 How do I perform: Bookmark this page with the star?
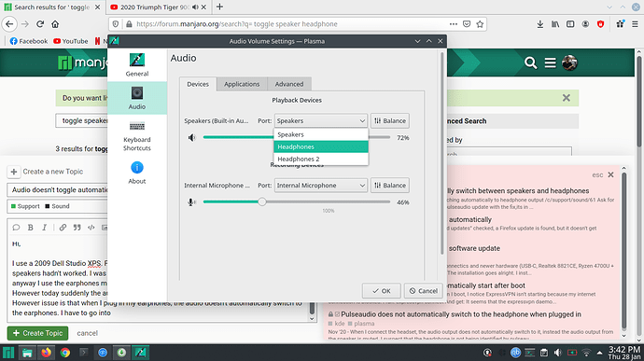pyautogui.click(x=480, y=24)
